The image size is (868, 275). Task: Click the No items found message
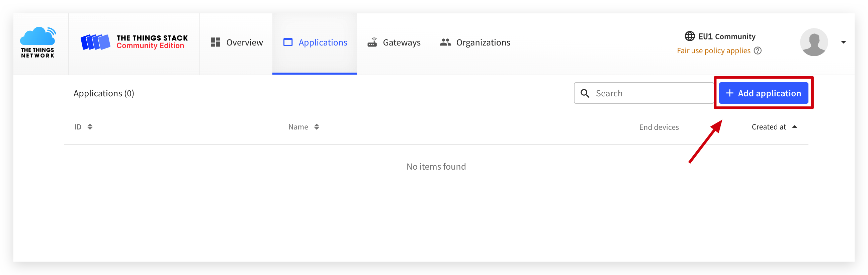click(x=436, y=167)
